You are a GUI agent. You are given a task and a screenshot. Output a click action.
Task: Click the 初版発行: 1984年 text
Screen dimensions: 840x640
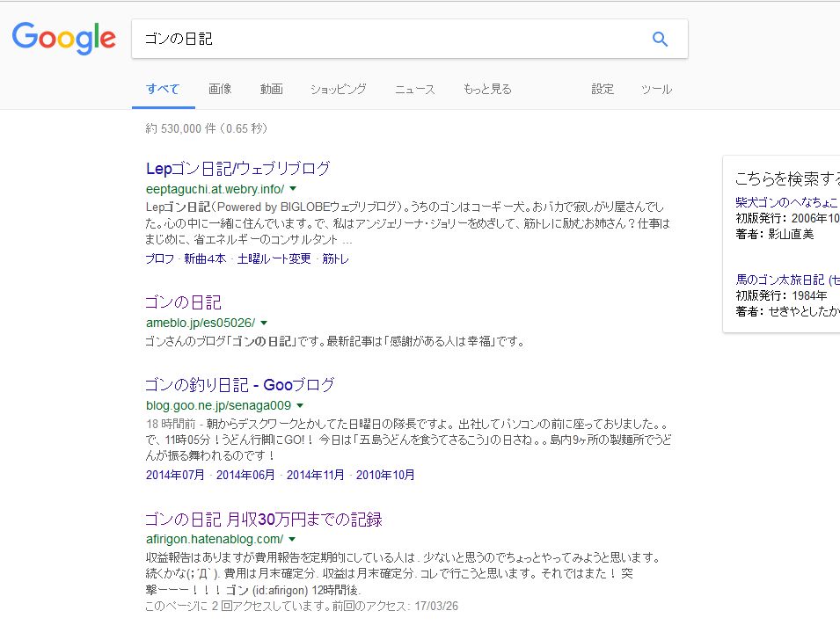point(781,295)
